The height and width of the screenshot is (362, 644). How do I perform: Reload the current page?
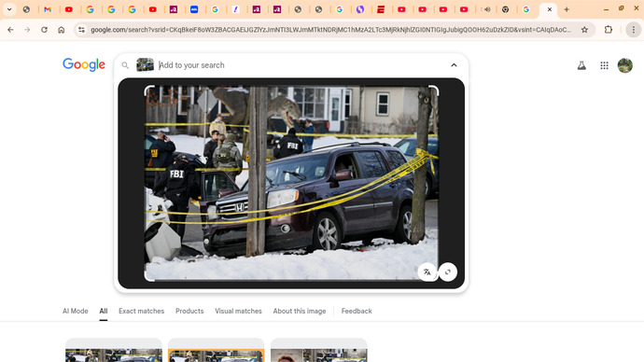[x=44, y=30]
